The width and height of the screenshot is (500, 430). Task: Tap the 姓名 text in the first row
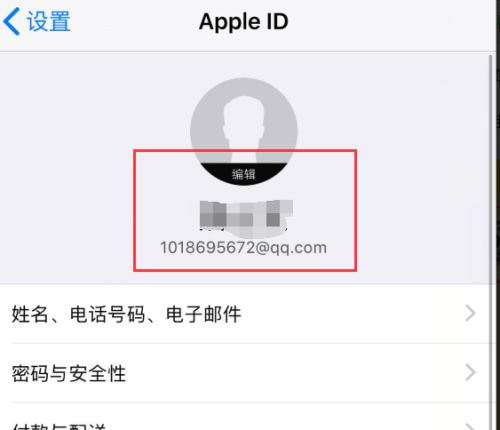tap(30, 314)
